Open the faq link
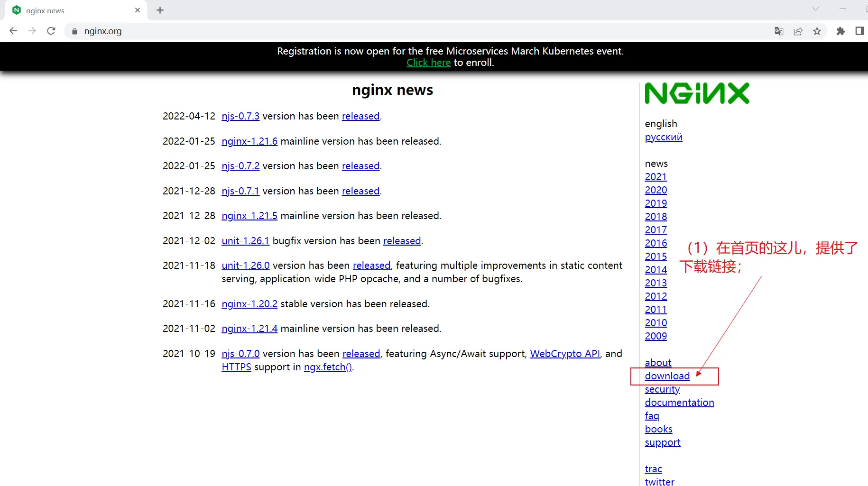868x486 pixels. (x=652, y=416)
